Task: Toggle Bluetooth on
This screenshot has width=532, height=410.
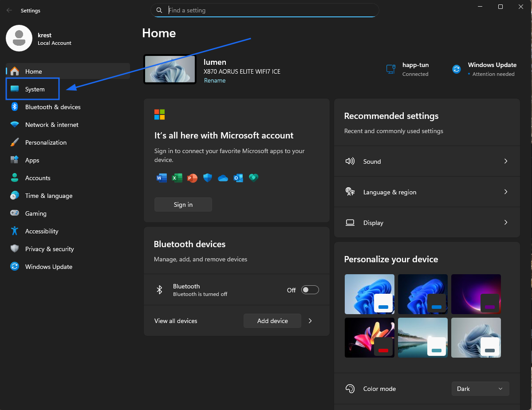Action: pyautogui.click(x=310, y=290)
